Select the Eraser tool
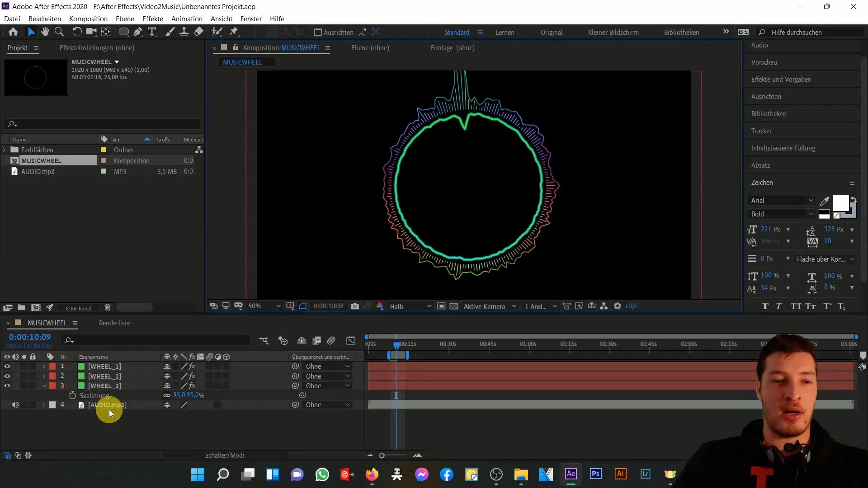 click(x=198, y=32)
